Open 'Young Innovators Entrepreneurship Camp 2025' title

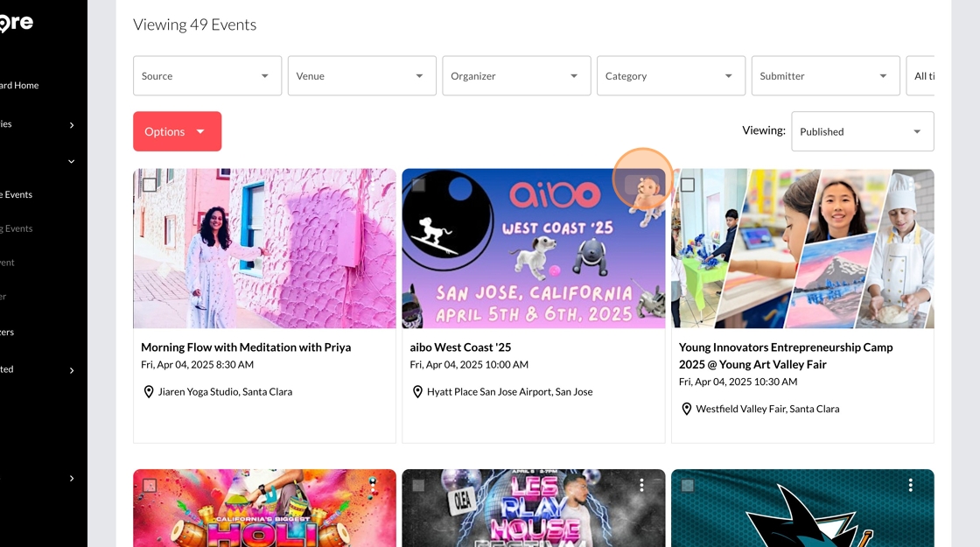coord(786,355)
